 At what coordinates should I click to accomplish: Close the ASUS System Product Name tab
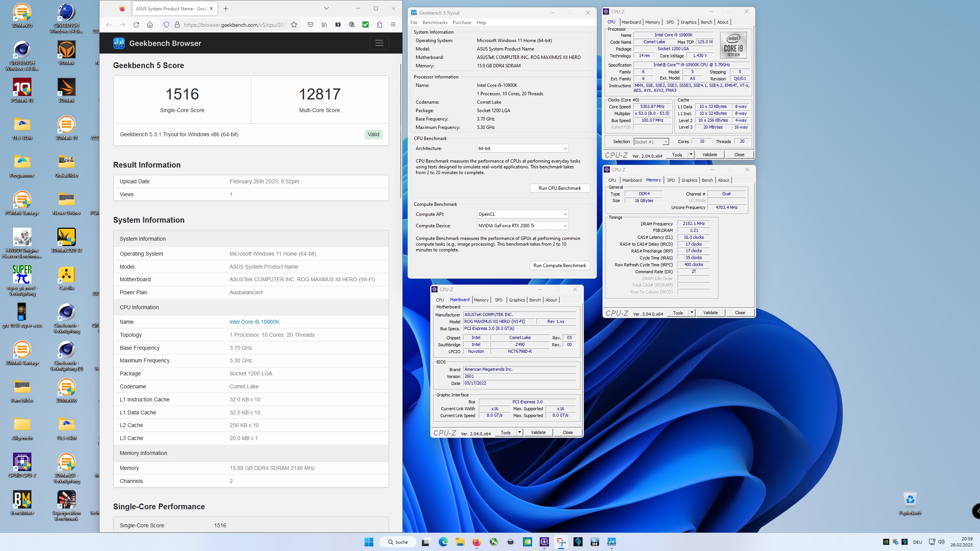pos(211,8)
